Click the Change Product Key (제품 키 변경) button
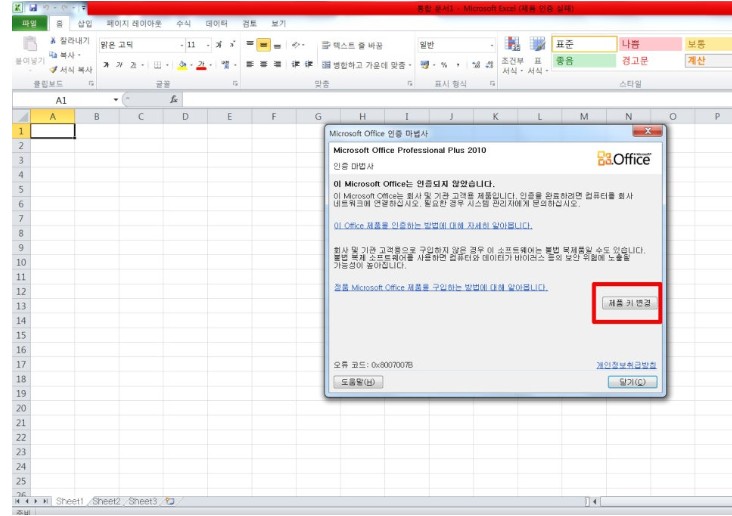This screenshot has width=732, height=516. click(629, 303)
